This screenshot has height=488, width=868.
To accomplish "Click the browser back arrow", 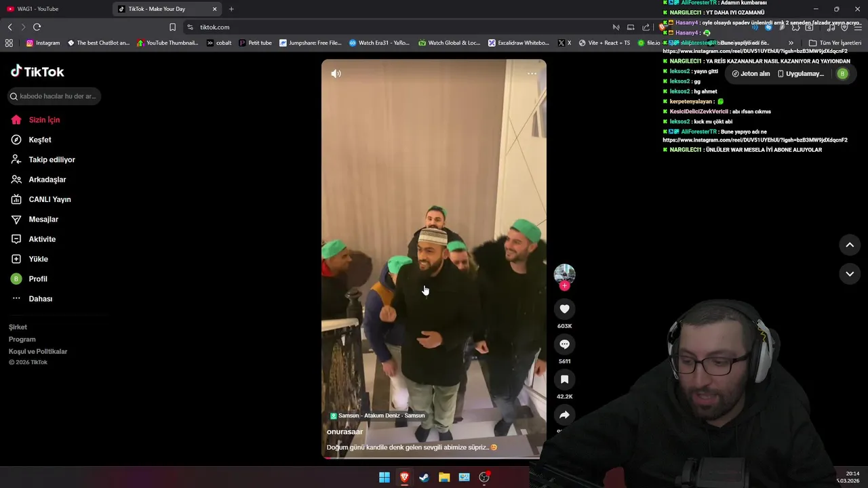I will tap(9, 27).
